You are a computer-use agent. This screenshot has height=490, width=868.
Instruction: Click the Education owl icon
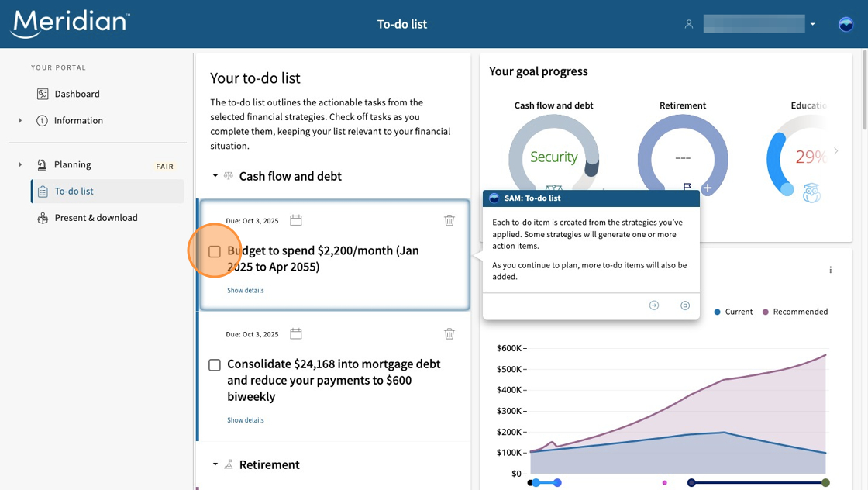coord(811,193)
